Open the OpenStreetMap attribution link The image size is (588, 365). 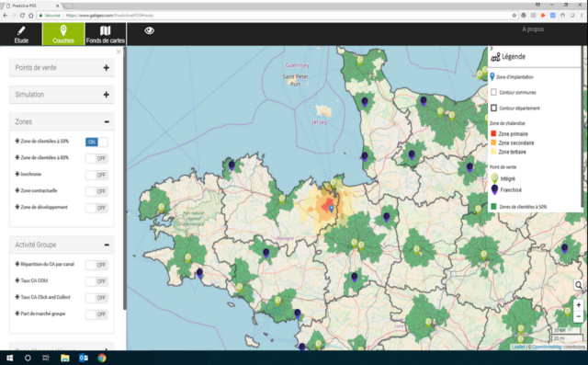[547, 347]
